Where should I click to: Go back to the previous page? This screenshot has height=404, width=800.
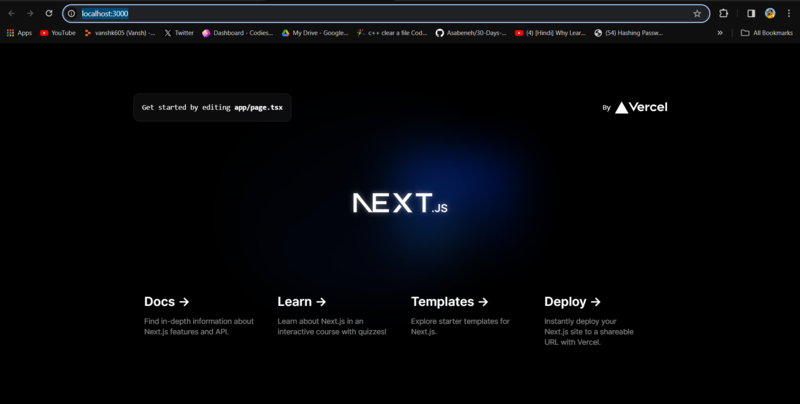point(11,13)
